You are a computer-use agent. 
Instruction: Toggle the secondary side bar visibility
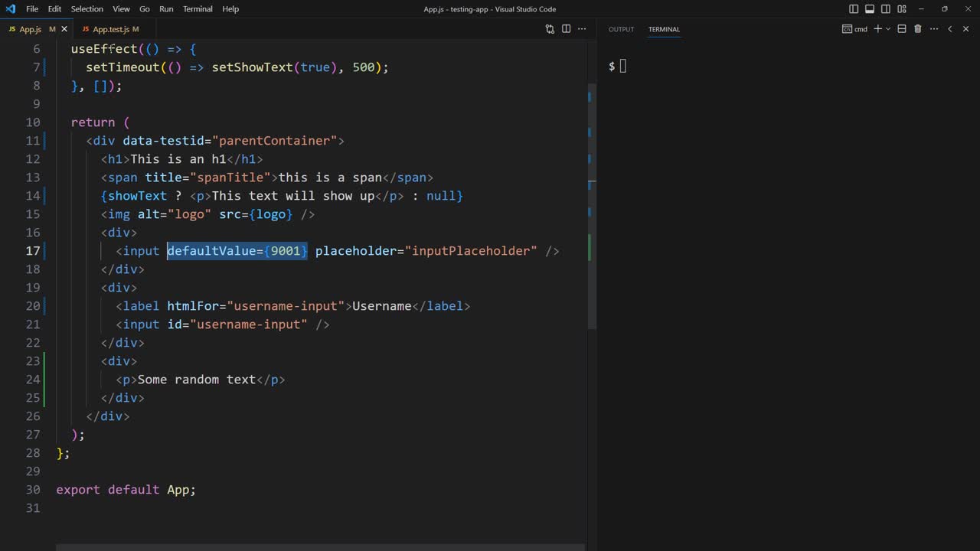pos(886,9)
